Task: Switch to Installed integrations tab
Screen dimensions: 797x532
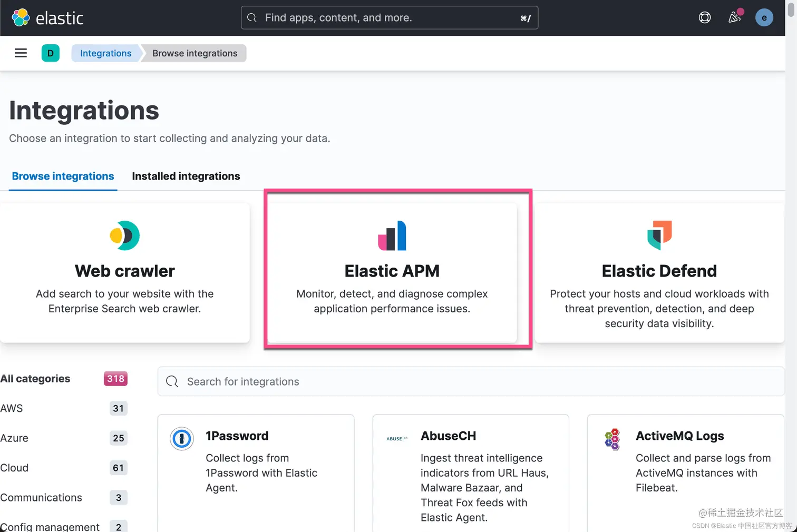Action: 186,176
